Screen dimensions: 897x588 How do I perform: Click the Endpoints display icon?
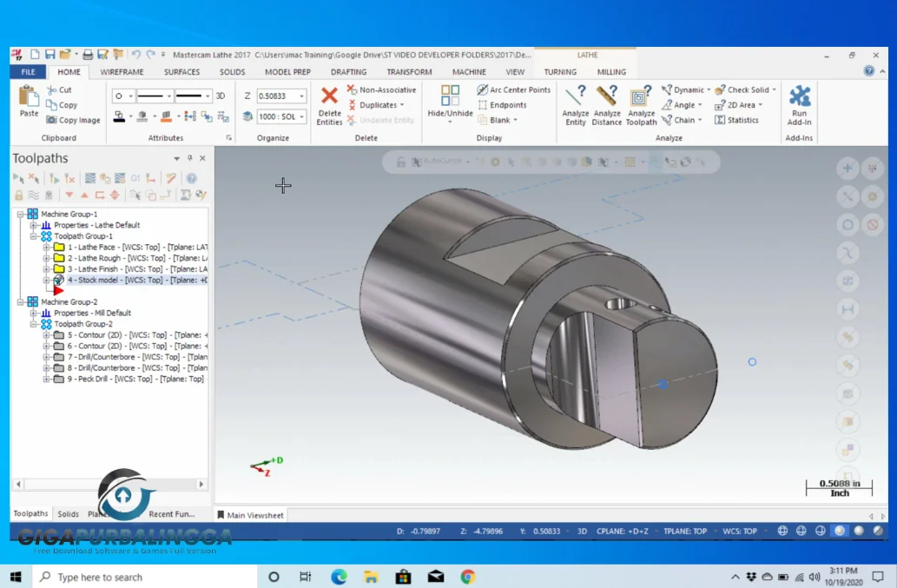(482, 105)
